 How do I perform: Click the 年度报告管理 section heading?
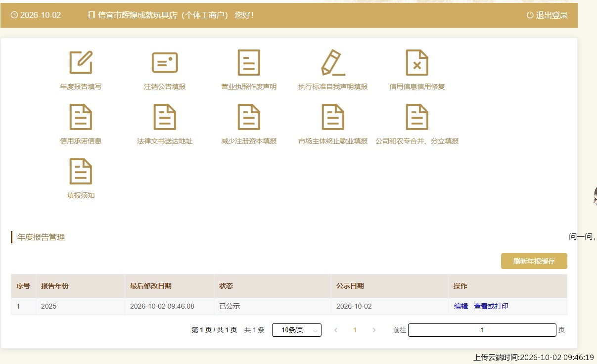tap(41, 237)
